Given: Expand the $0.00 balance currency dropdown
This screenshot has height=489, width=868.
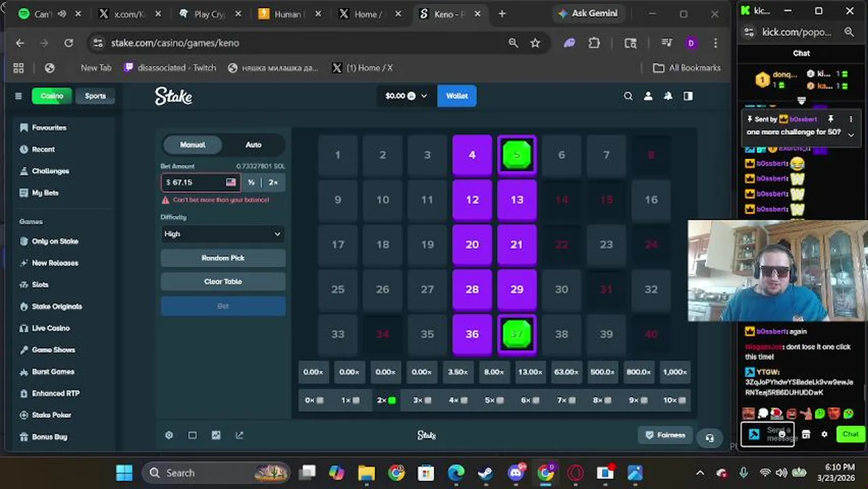Looking at the screenshot, I should point(406,96).
